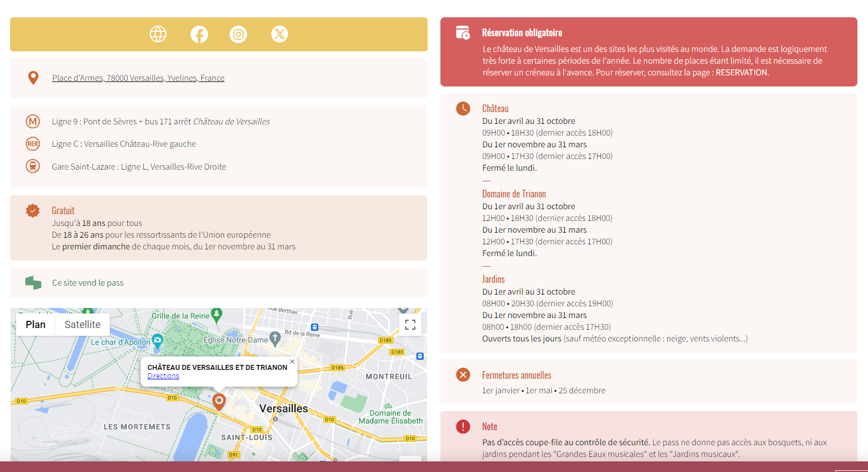Close the Château de Versailles map popup
The width and height of the screenshot is (868, 472).
[x=292, y=362]
